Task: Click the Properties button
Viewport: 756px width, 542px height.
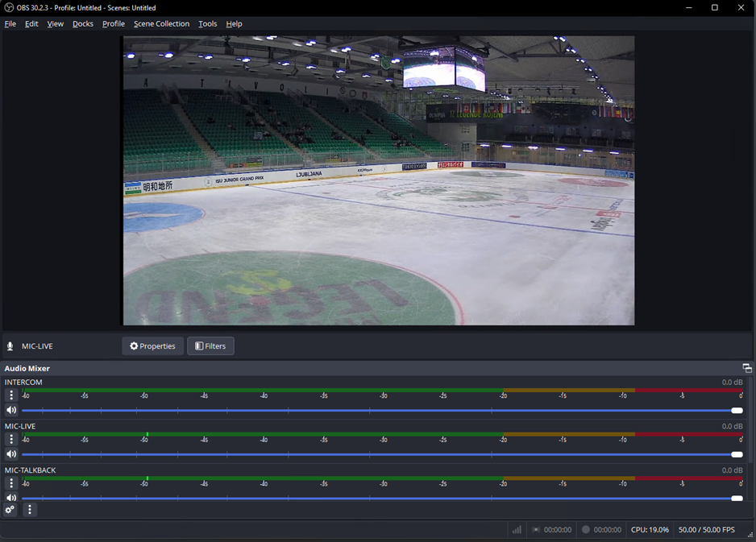Action: coord(152,346)
